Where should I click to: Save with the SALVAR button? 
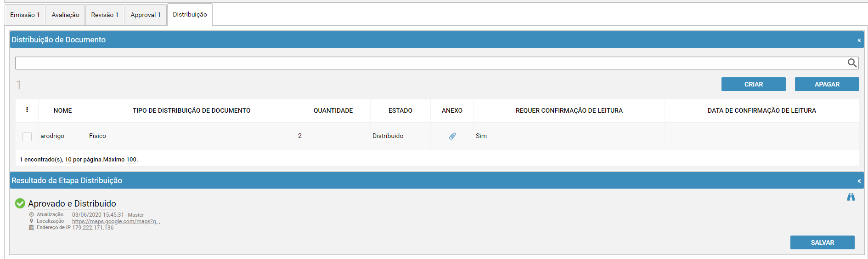point(823,242)
